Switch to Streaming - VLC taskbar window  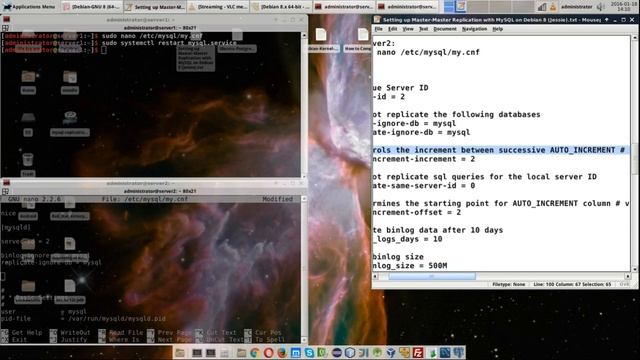(x=218, y=7)
